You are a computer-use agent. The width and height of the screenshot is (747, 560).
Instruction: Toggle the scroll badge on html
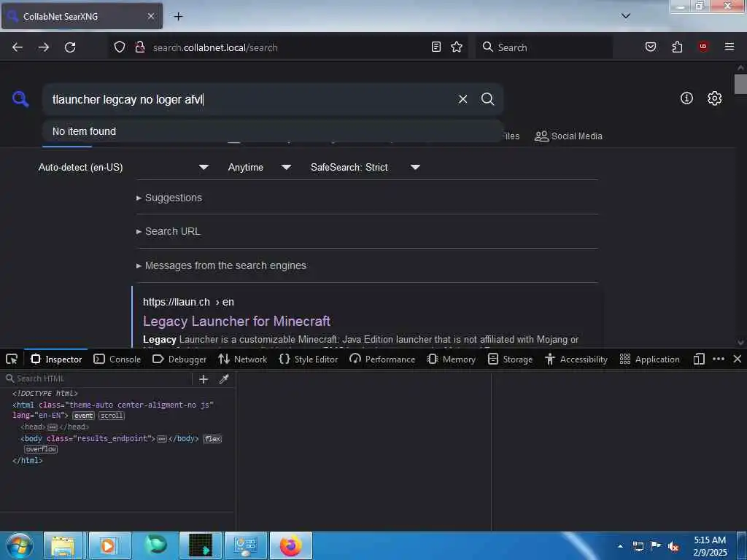(x=112, y=416)
